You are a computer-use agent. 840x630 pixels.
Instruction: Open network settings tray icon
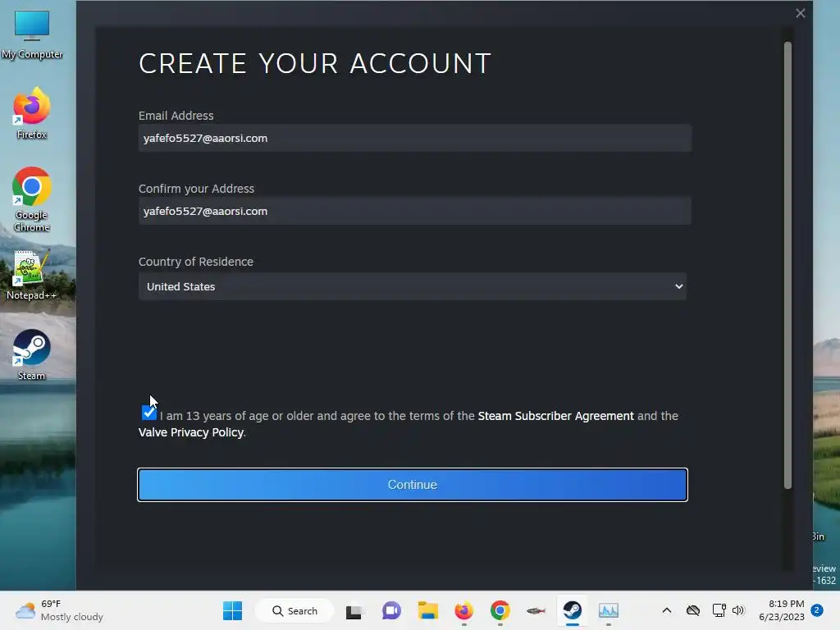click(x=719, y=610)
